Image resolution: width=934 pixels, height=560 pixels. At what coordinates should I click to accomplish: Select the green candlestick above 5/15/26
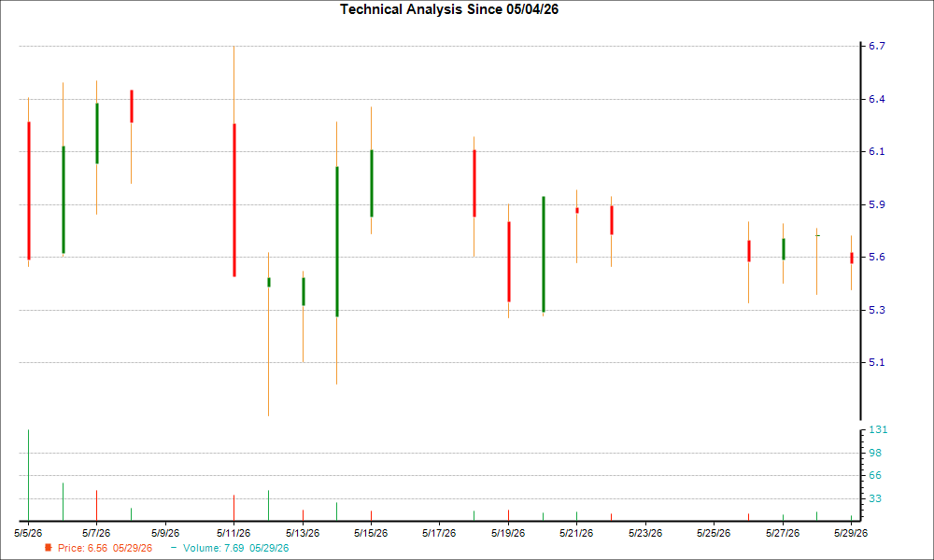(x=372, y=183)
